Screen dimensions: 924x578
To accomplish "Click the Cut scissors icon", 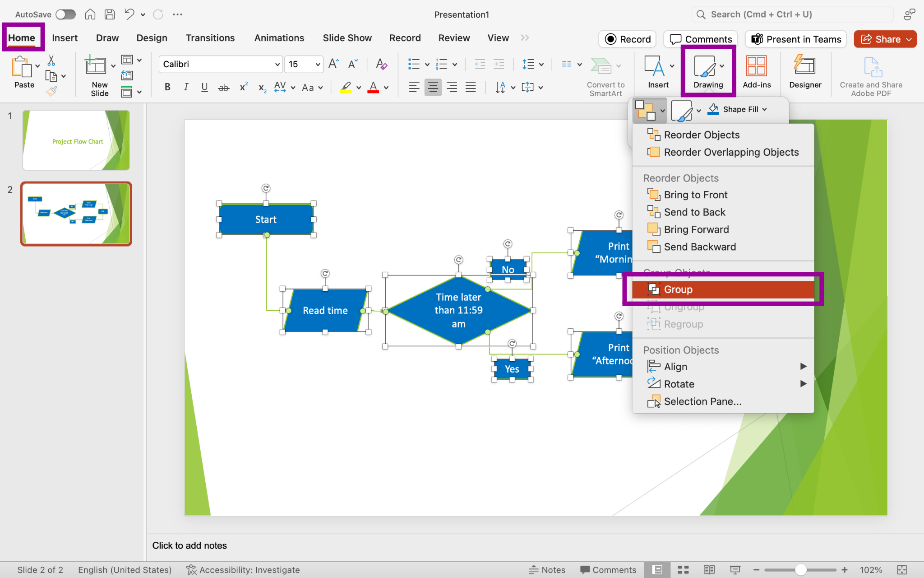I will [x=51, y=61].
